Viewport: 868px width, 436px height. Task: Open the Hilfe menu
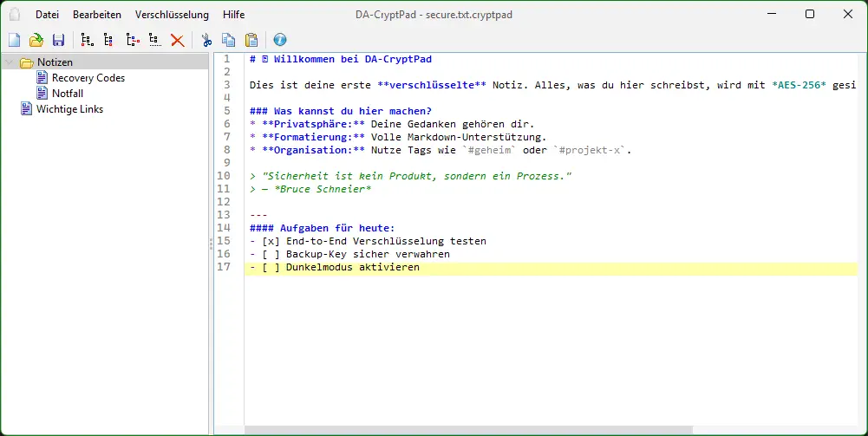point(233,15)
